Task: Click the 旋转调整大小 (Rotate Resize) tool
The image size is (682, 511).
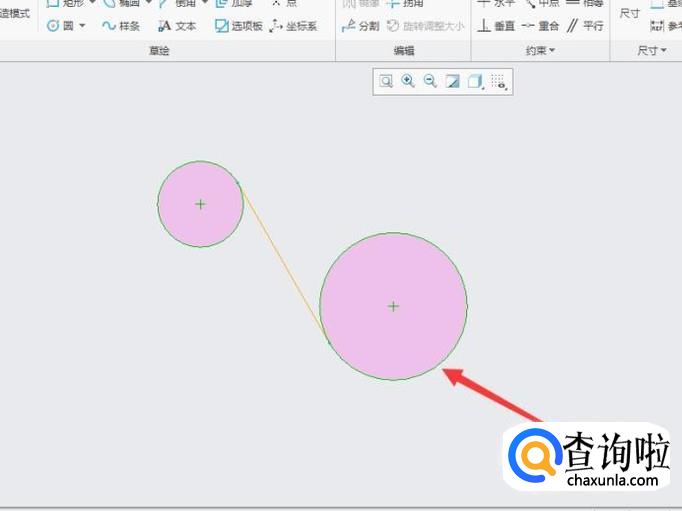Action: point(426,26)
